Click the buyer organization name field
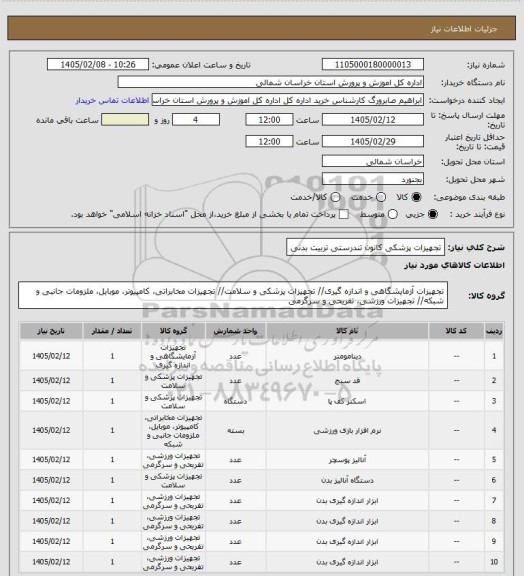Viewport: 524px width, 576px height. [x=270, y=82]
